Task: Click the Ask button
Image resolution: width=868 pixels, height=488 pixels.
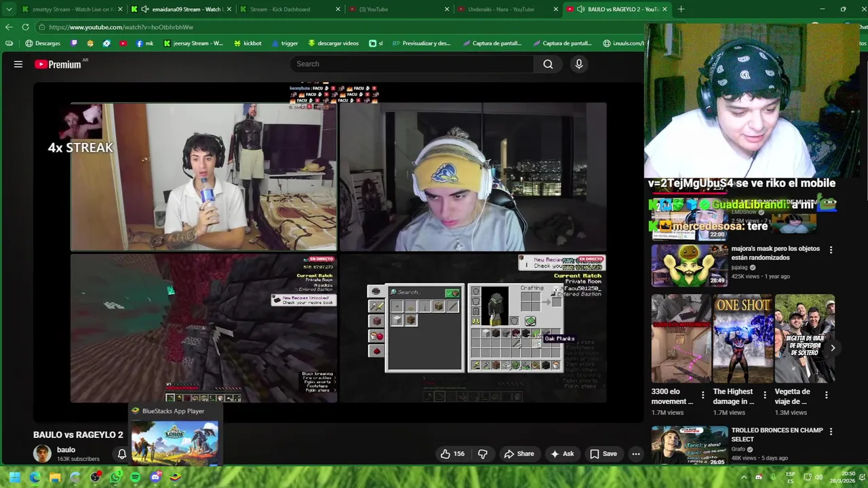Action: pos(561,454)
